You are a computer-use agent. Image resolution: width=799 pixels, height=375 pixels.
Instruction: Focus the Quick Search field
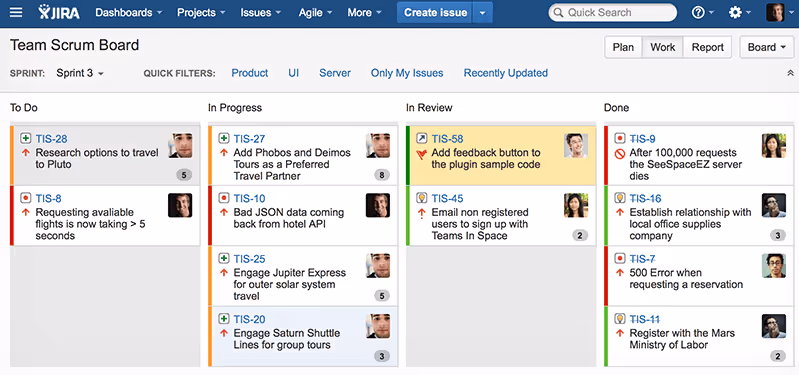[x=612, y=12]
